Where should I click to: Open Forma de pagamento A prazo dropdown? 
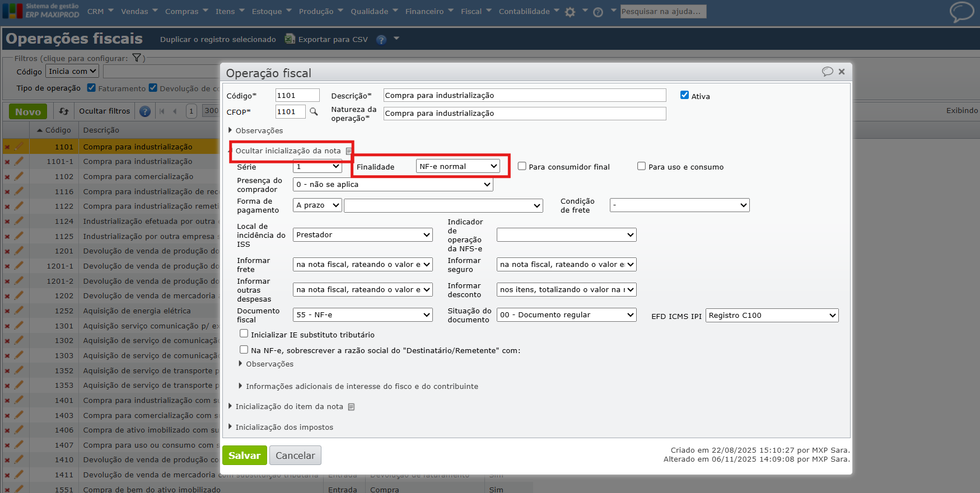318,205
